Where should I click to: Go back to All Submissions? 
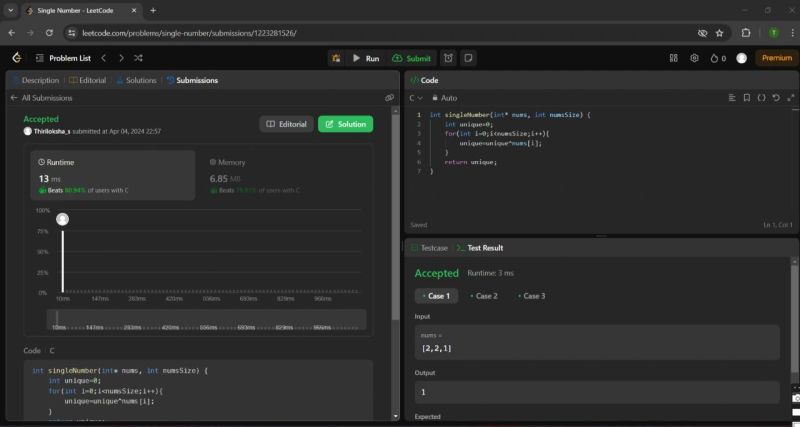(x=41, y=98)
